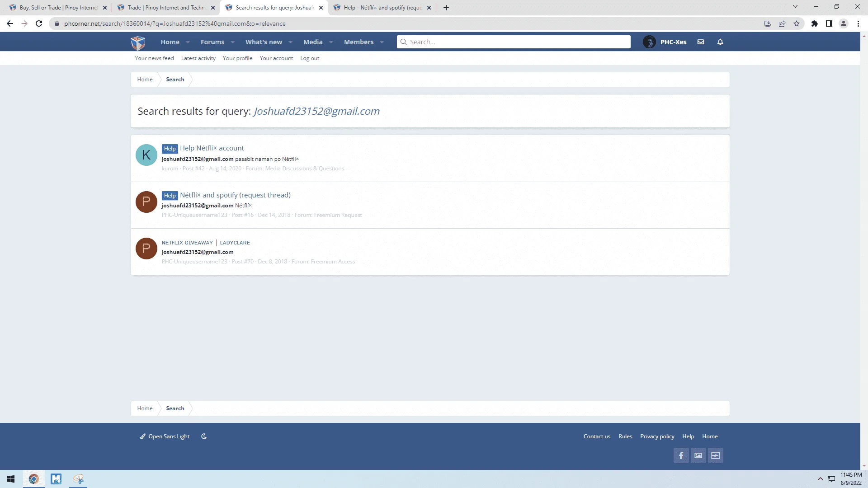
Task: Click the install app icon in address bar
Action: pyautogui.click(x=768, y=23)
